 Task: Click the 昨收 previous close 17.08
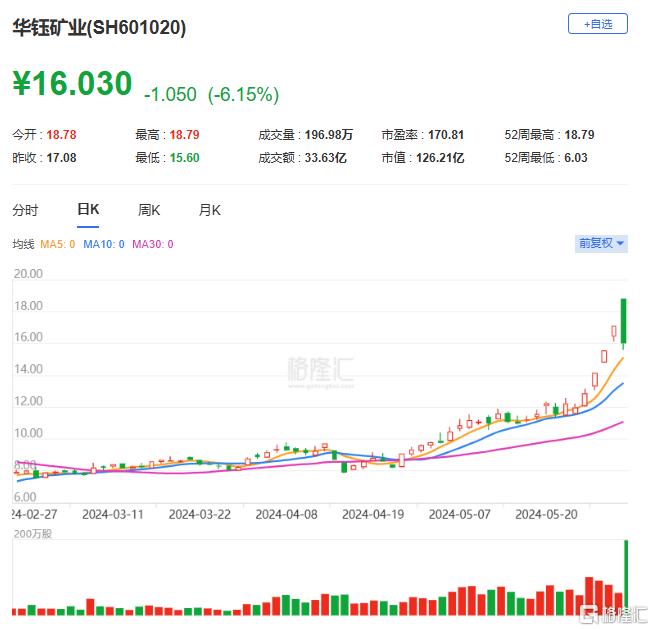[x=61, y=158]
